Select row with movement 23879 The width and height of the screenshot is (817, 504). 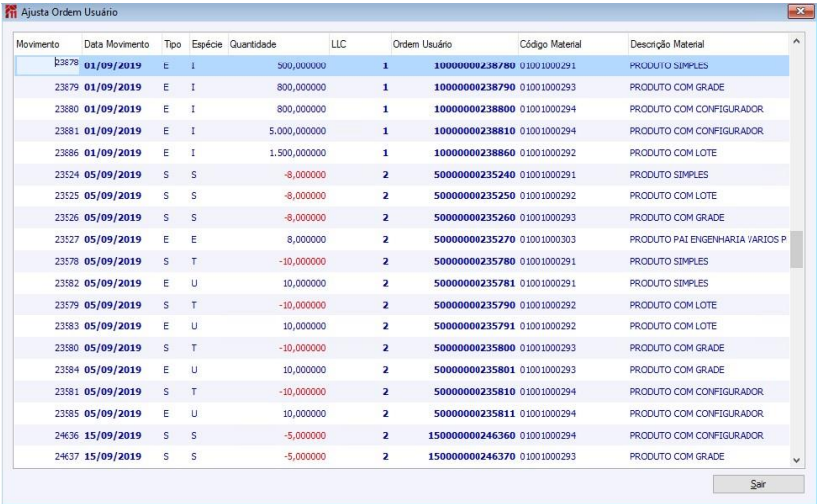pos(401,87)
